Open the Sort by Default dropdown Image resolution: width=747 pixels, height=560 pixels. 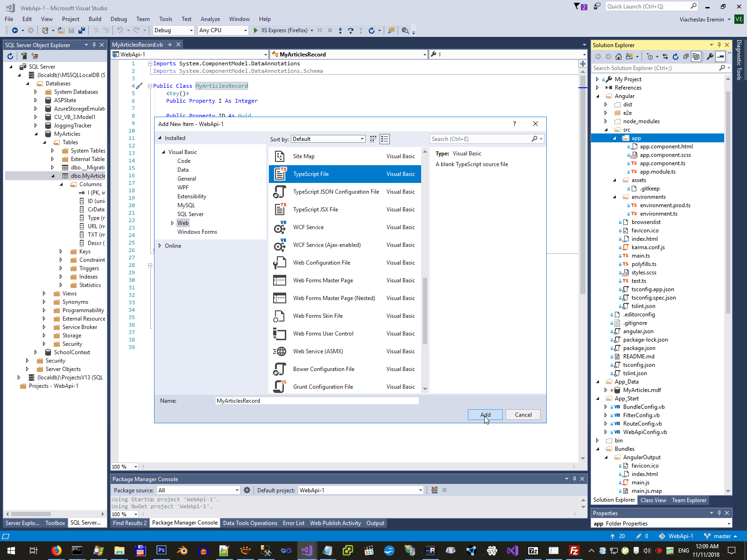[328, 139]
